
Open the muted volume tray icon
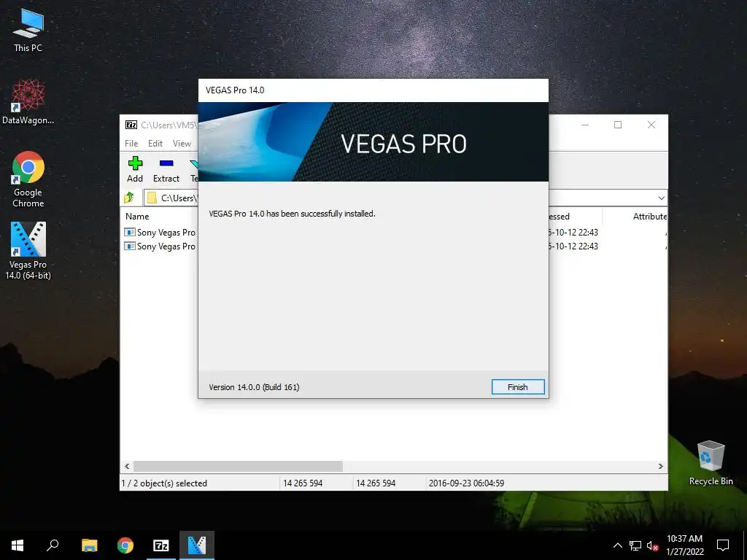652,545
